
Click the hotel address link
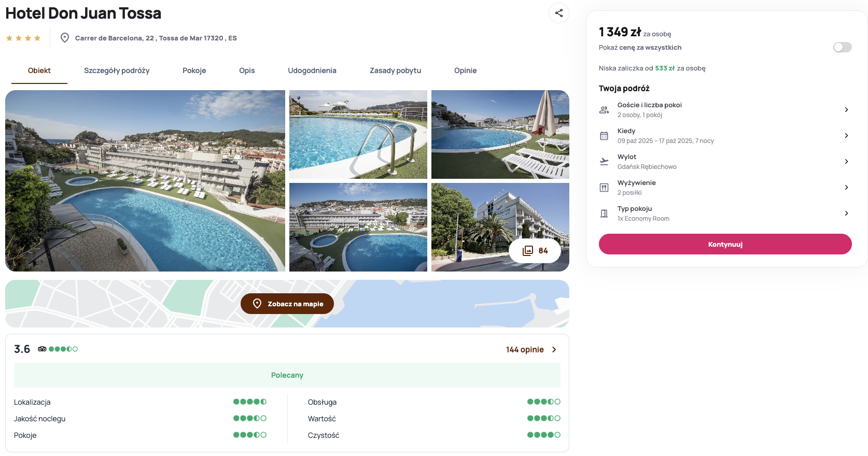(x=156, y=38)
